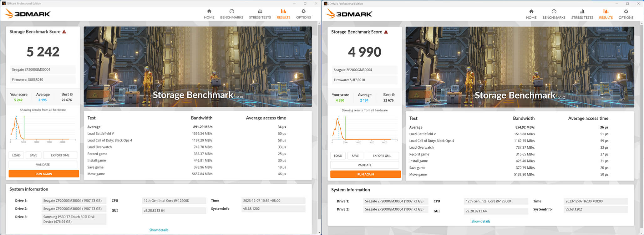644x235 pixels.
Task: Open STRESS TESTS tab in right window
Action: [x=582, y=14]
